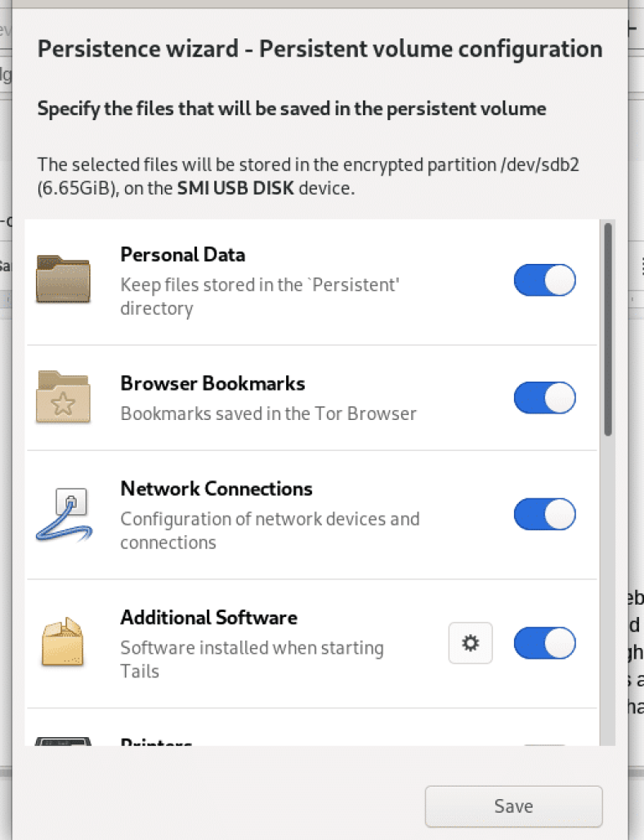Click the Personal Data folder icon

click(63, 280)
